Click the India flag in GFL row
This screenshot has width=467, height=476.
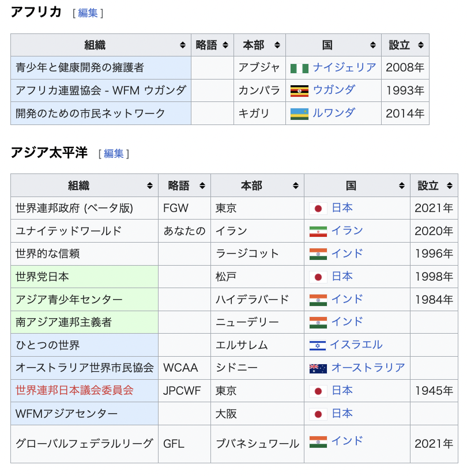pos(318,442)
